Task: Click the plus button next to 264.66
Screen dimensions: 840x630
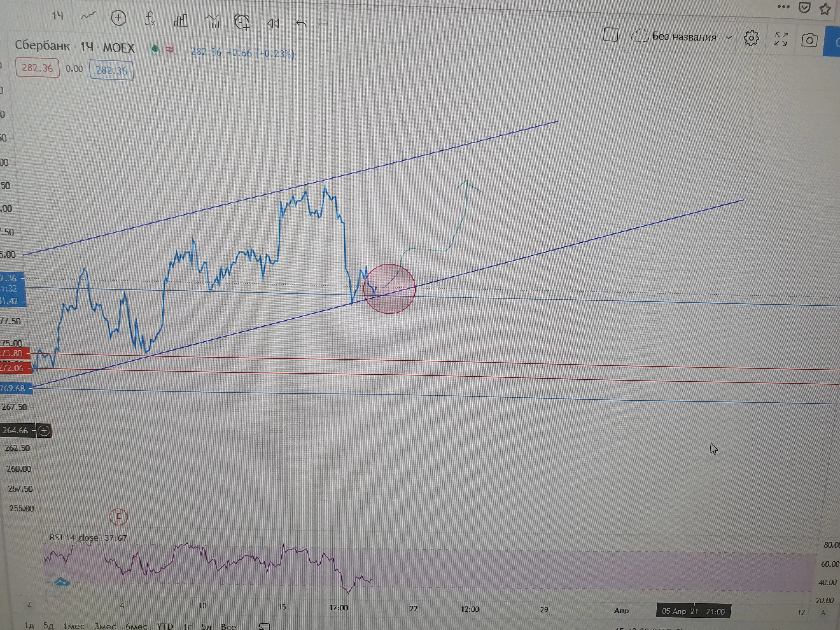Action: 44,430
